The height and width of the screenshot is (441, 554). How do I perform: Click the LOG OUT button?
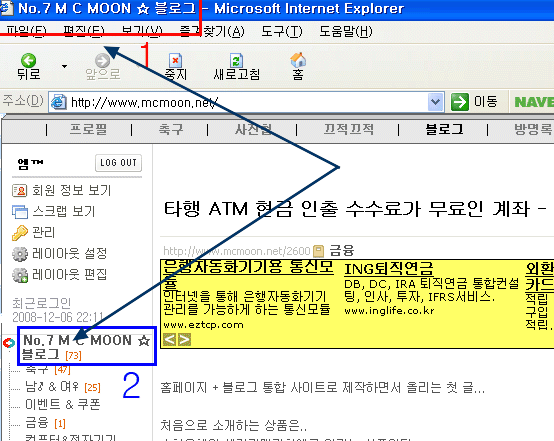(118, 163)
